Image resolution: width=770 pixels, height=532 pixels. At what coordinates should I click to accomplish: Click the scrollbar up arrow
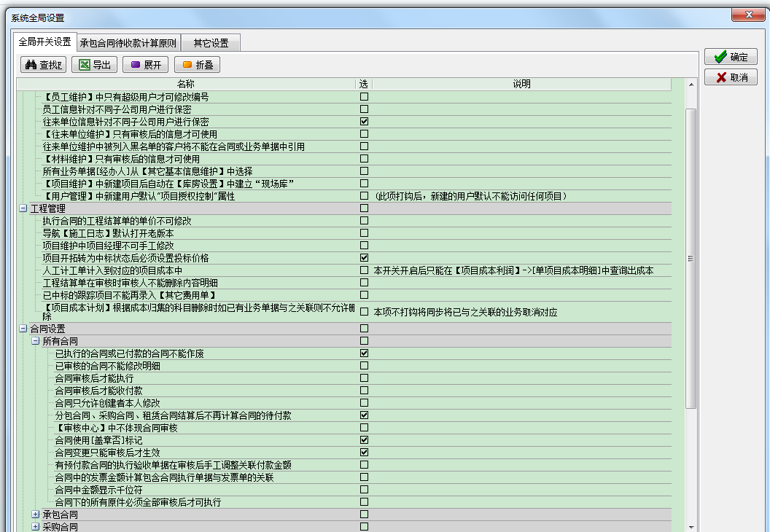(691, 85)
